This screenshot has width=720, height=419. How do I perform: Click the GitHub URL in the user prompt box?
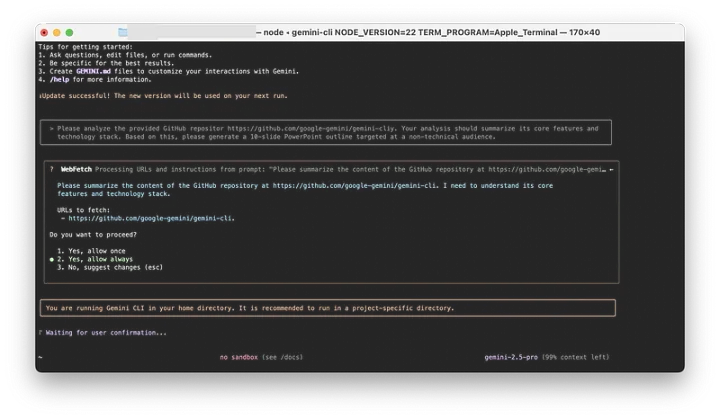tap(312, 129)
